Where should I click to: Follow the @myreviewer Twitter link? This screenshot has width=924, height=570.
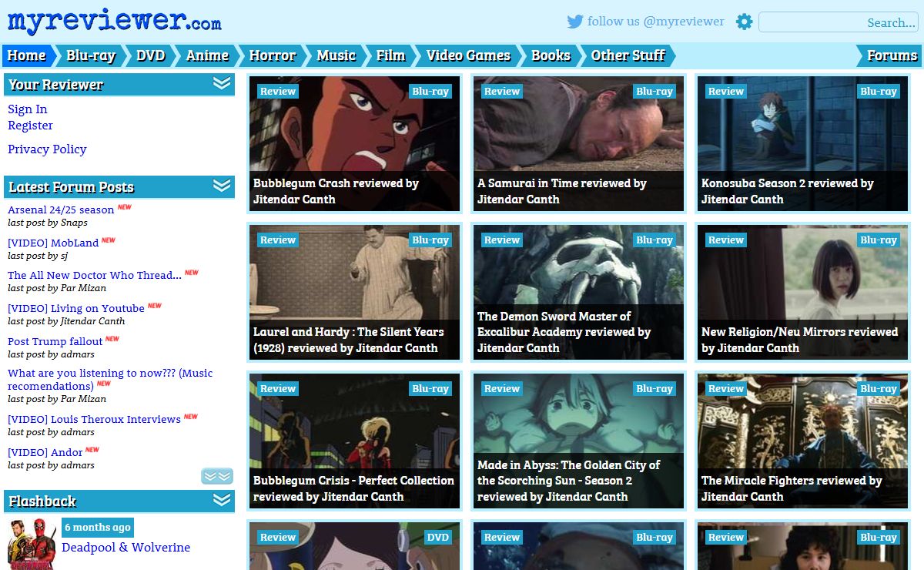656,22
